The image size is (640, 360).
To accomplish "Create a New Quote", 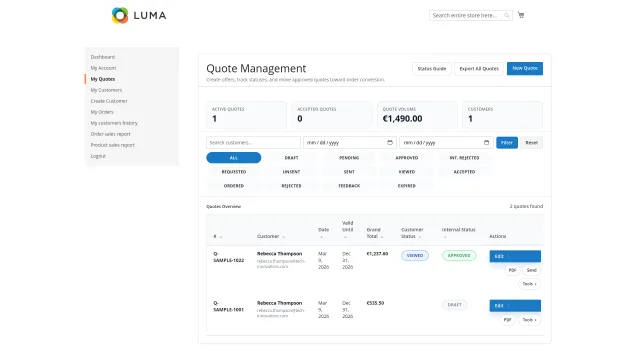I will click(524, 69).
